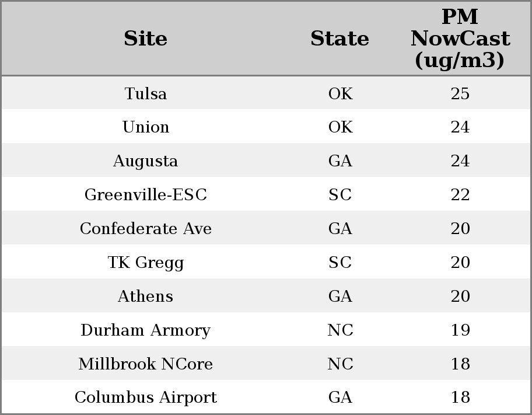This screenshot has height=415, width=532.
Task: Click the Union site name
Action: click(146, 127)
